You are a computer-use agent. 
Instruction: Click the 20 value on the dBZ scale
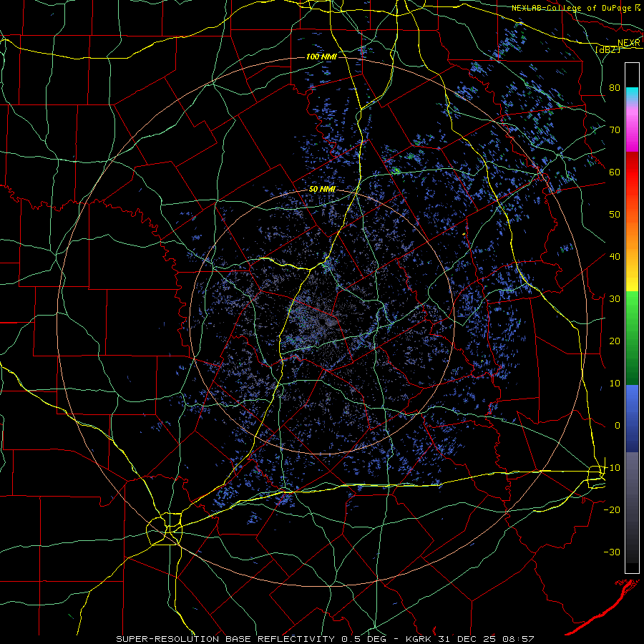[x=615, y=341]
